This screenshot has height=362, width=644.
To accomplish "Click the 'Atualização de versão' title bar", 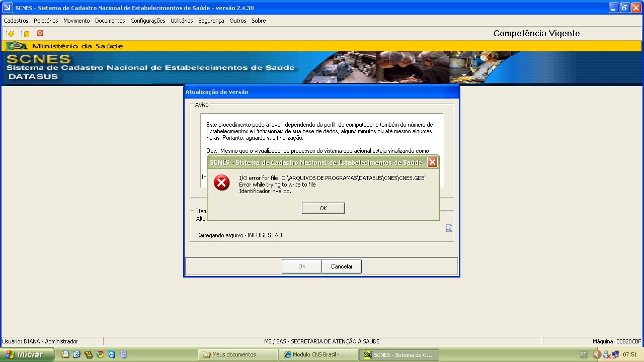I will tap(321, 92).
